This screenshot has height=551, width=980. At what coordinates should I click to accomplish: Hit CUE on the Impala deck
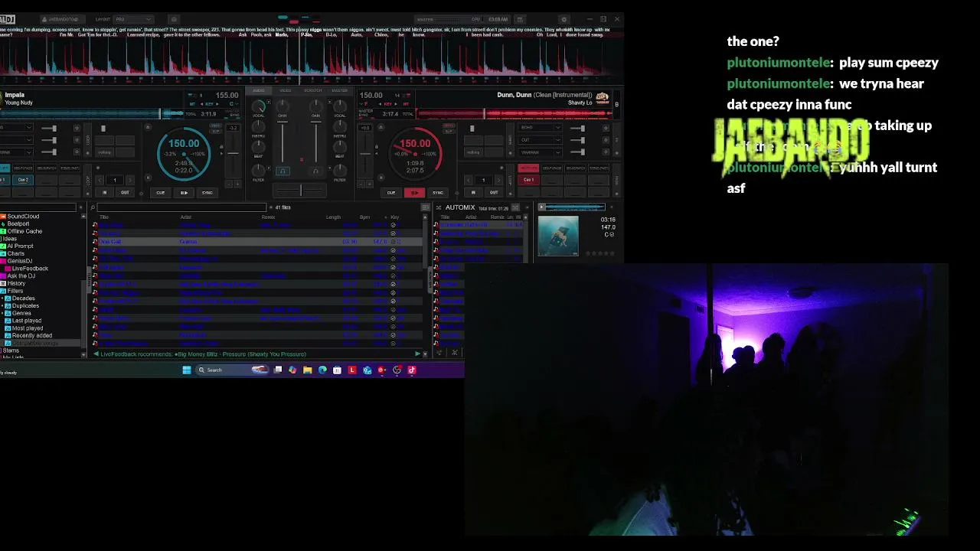point(161,193)
